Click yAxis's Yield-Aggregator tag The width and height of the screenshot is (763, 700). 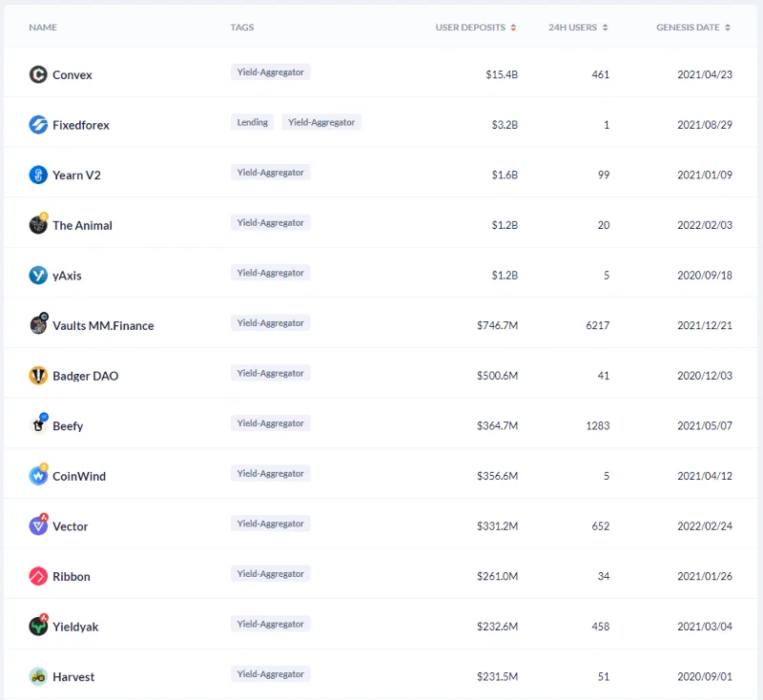point(271,273)
